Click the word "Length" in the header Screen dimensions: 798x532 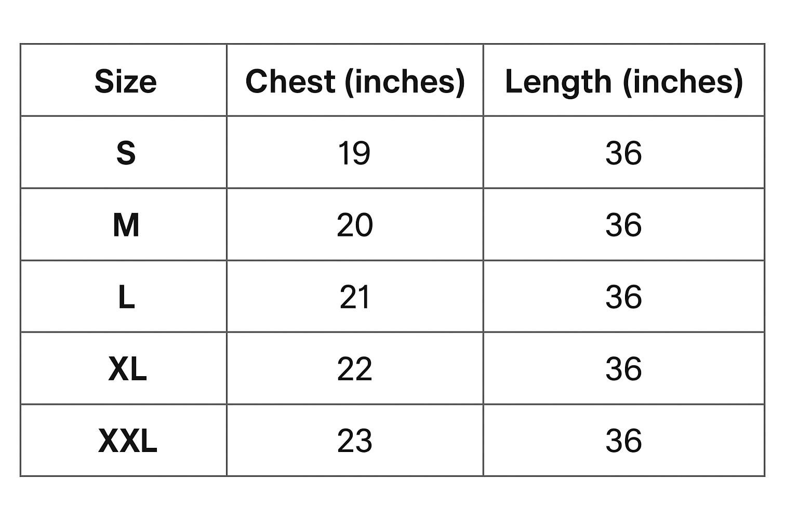click(558, 82)
